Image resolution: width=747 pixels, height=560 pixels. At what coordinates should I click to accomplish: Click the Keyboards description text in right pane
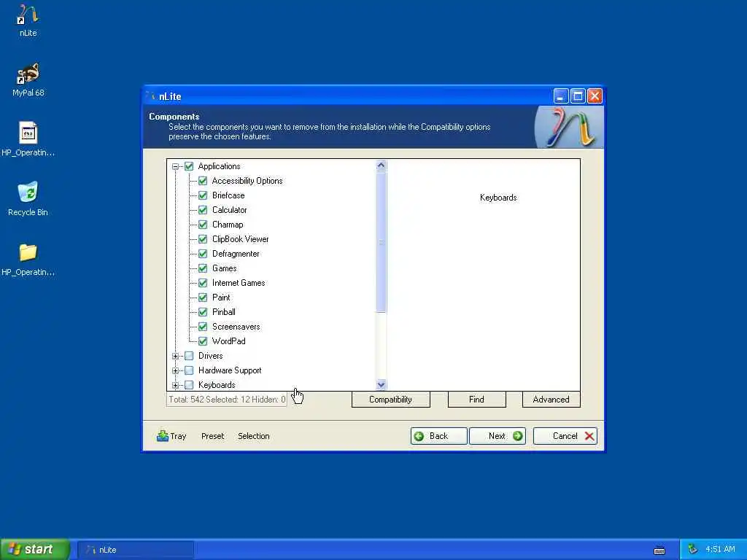(498, 197)
